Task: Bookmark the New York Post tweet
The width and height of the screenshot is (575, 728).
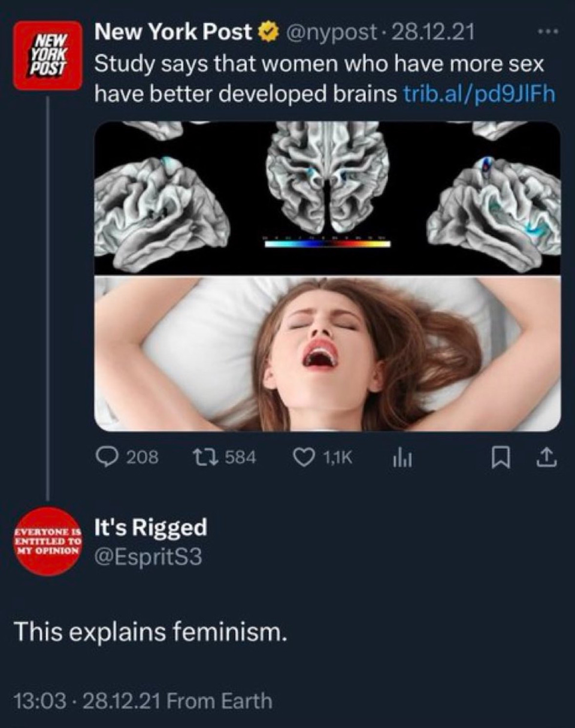Action: tap(498, 458)
